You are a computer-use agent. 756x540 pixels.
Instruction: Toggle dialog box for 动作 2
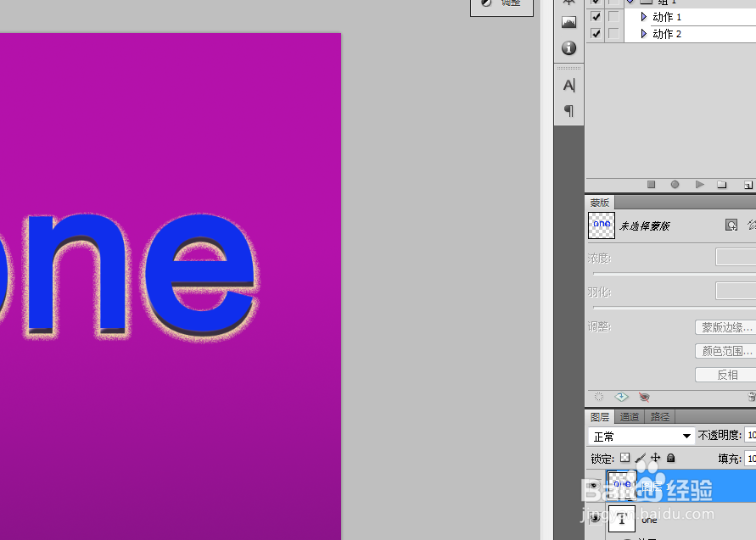(x=613, y=34)
